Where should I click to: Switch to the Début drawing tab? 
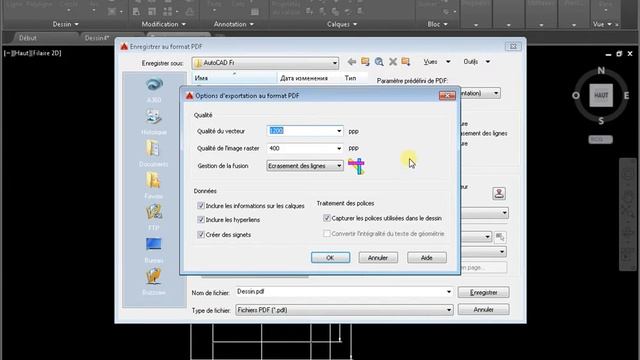(28, 38)
